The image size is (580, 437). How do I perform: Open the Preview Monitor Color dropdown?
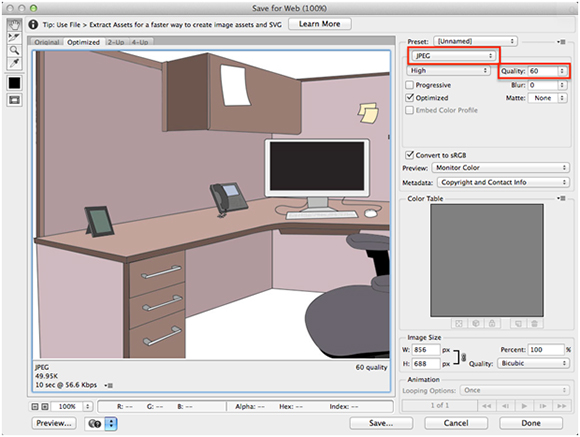[500, 168]
